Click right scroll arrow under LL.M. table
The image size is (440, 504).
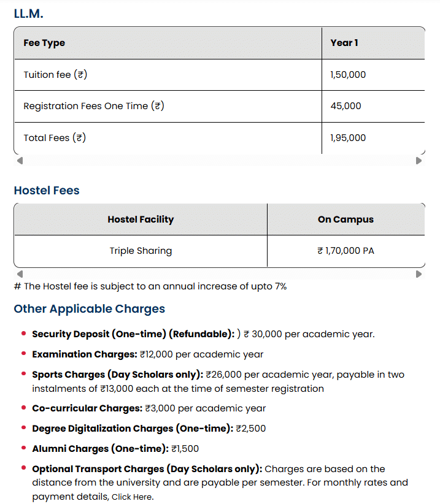(x=419, y=161)
